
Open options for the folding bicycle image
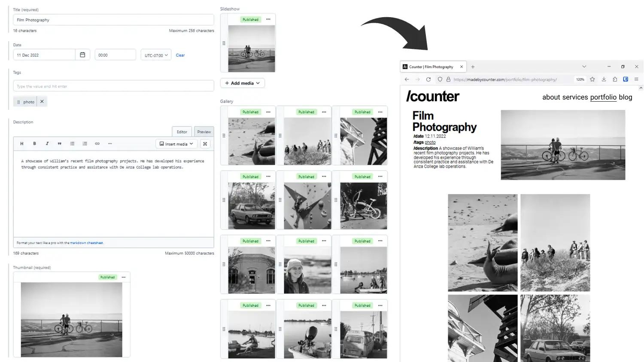tap(380, 177)
